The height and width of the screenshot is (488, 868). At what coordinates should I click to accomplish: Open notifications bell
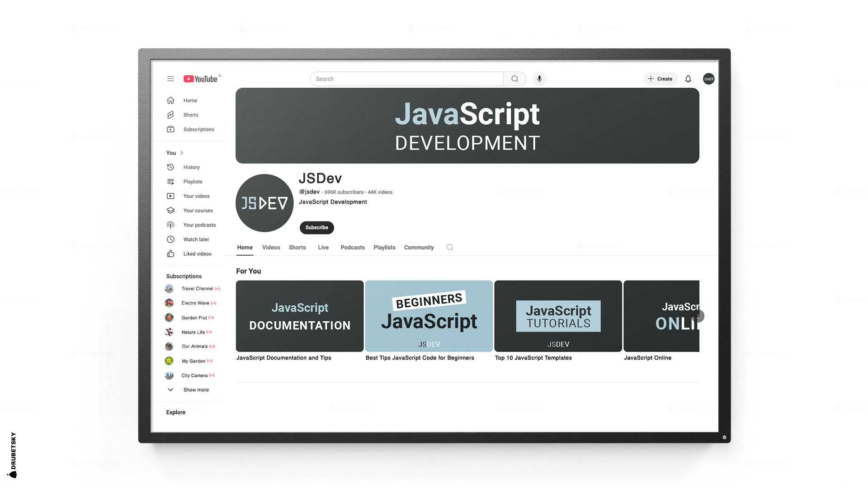tap(688, 79)
